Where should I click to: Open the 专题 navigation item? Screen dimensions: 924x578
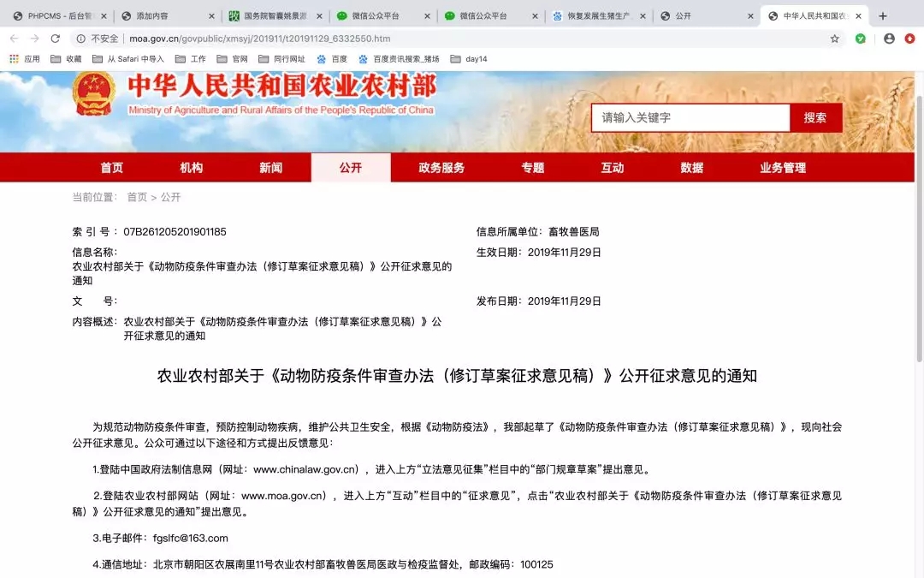tap(533, 168)
